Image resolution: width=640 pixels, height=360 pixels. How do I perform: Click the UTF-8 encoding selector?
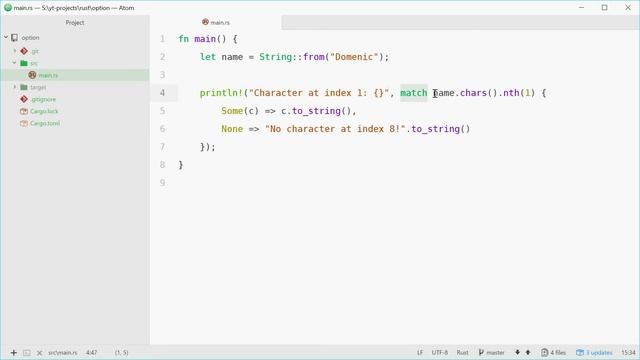[x=440, y=352]
